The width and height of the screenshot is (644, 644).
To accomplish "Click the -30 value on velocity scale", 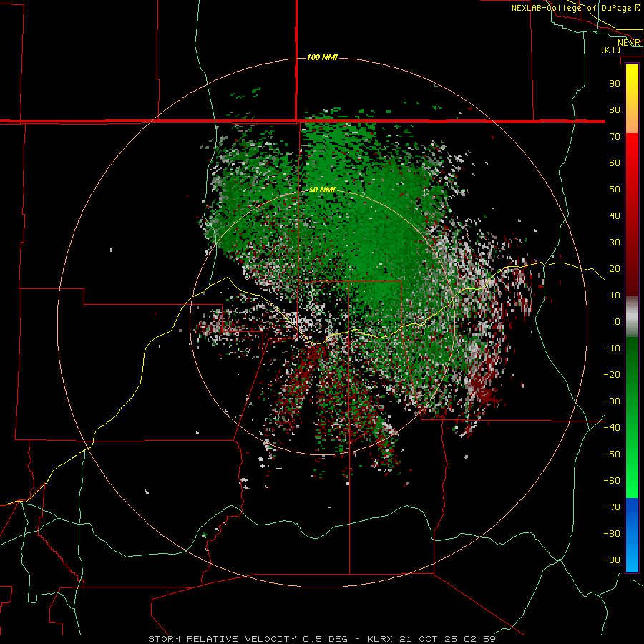I will pyautogui.click(x=612, y=401).
